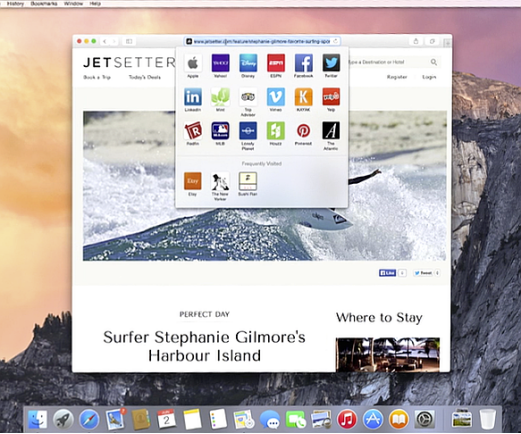
Task: Click the Today's Deals link
Action: tap(145, 77)
